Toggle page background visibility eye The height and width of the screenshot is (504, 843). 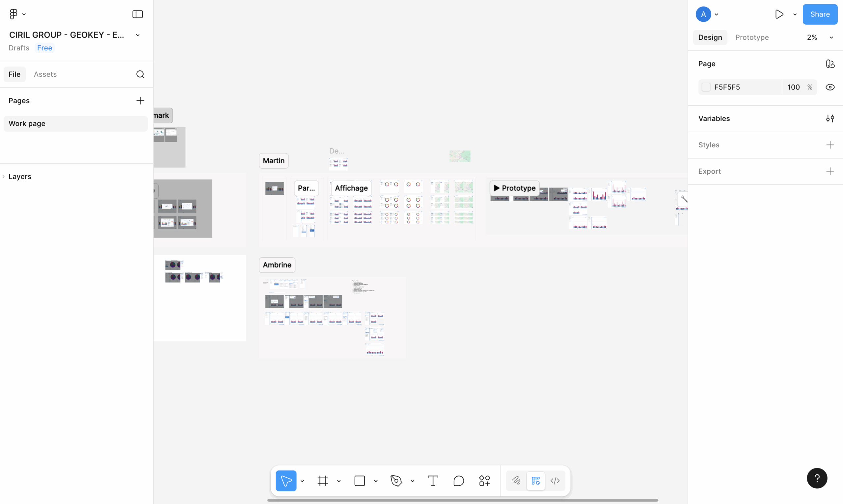830,87
